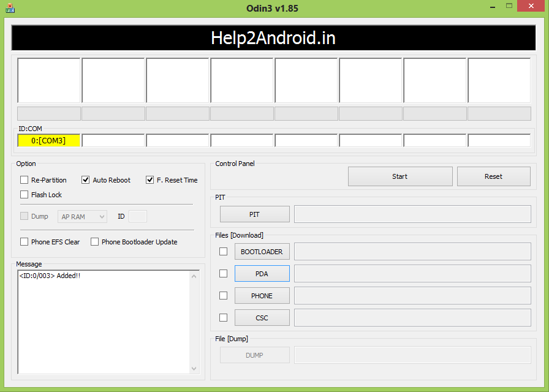
Task: Click the CSC file path field
Action: [x=412, y=318]
